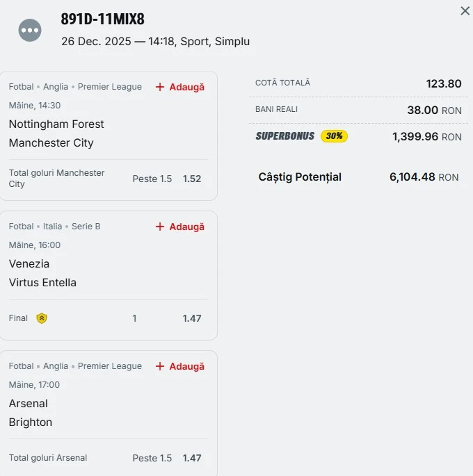Click the plus icon for Arsenal match
The image size is (473, 476).
(160, 366)
